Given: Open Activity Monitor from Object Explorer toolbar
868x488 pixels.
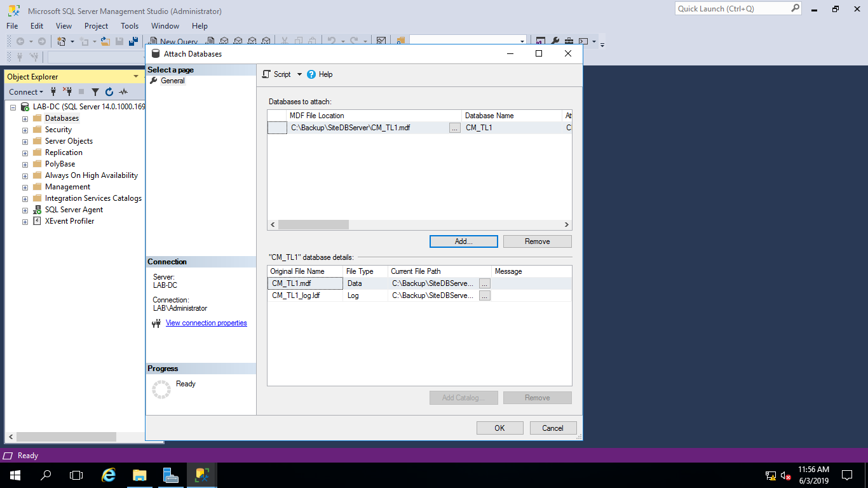Looking at the screenshot, I should [123, 92].
